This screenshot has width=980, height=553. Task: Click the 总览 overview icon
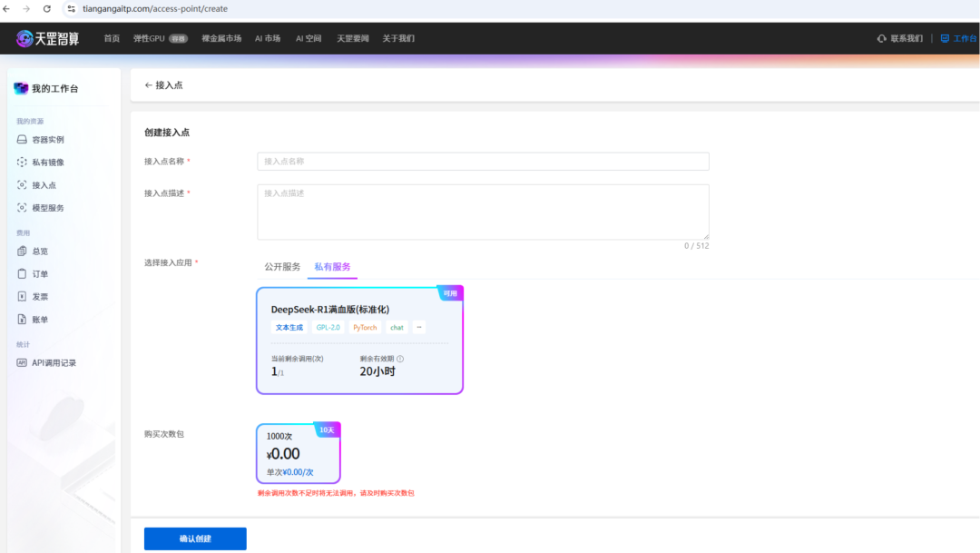(22, 252)
